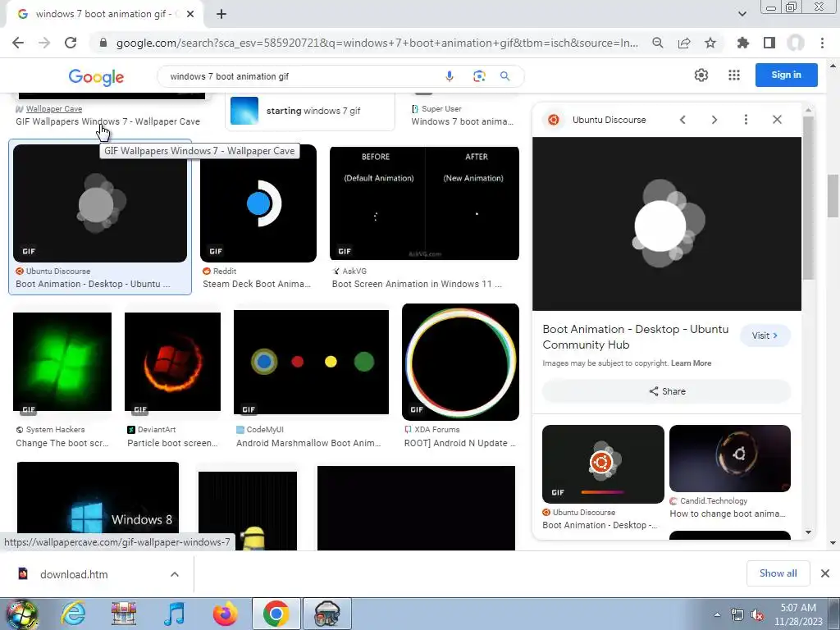
Task: Open preview panel three-dot options
Action: 746,120
